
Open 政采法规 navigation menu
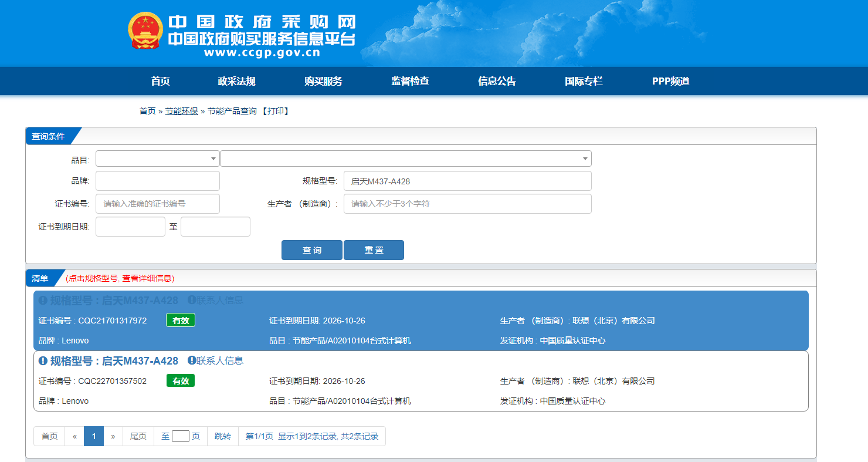236,82
